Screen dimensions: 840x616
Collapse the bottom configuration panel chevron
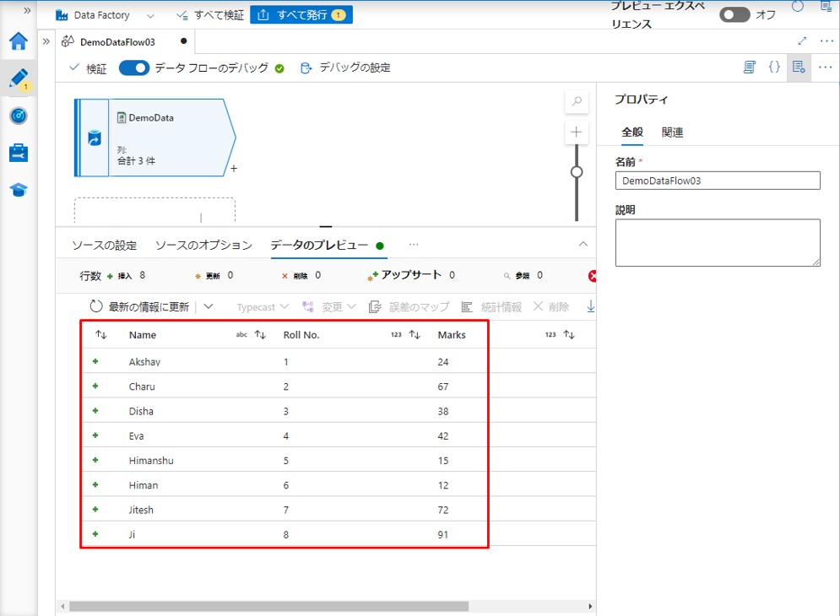[583, 244]
